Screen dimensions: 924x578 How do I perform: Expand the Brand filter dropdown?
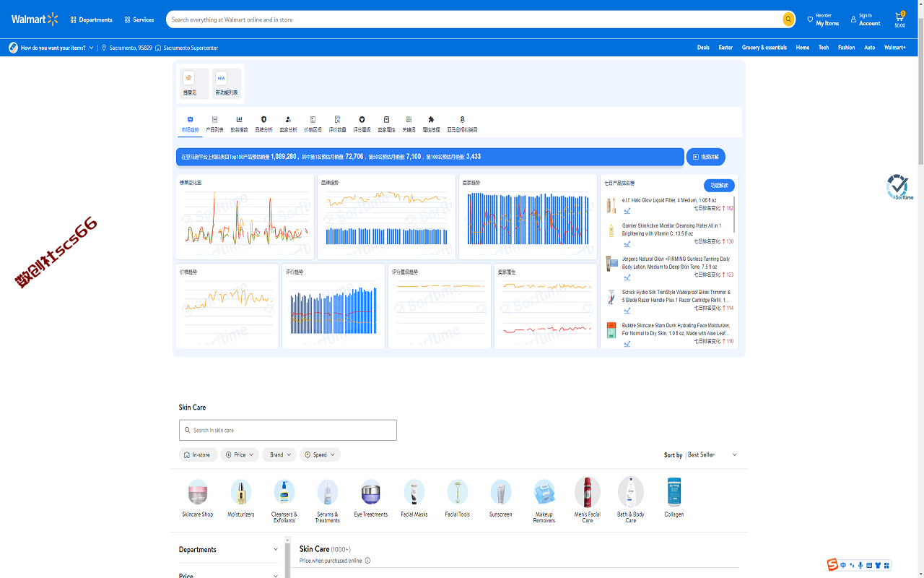point(279,454)
